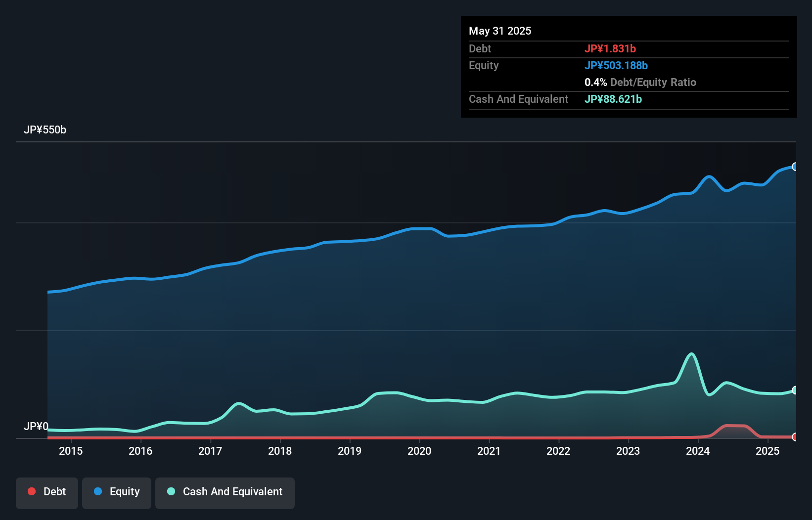The width and height of the screenshot is (812, 520).
Task: Click the teal Cash And Equivalent legend dot
Action: [x=171, y=491]
